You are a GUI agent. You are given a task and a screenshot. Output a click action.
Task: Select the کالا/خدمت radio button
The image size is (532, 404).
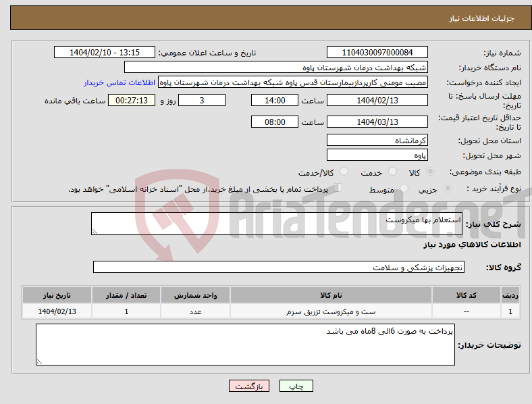pos(344,172)
